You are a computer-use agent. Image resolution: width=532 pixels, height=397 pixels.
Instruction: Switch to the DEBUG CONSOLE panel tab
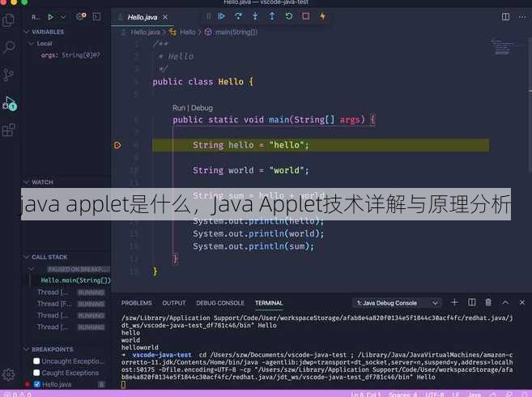pos(220,302)
